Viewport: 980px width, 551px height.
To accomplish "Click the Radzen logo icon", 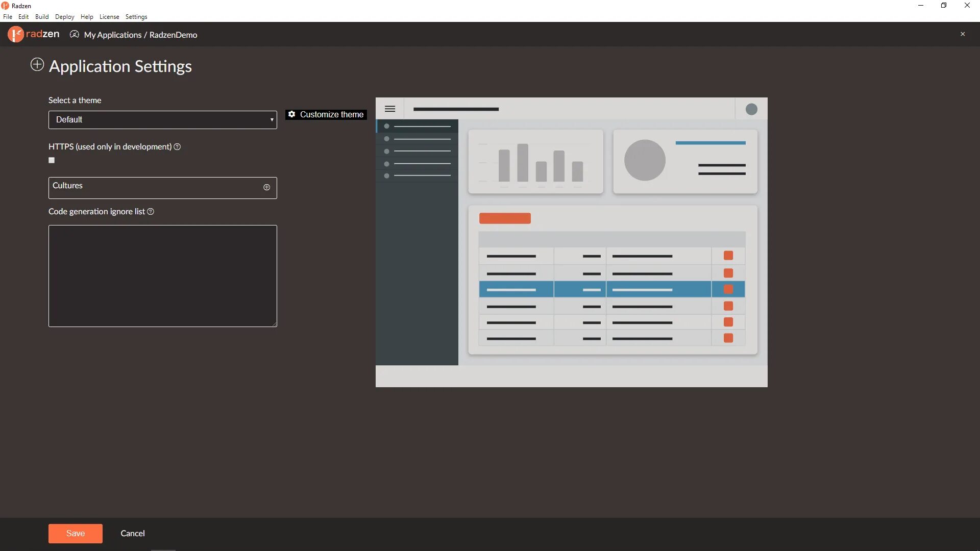I will pos(16,34).
